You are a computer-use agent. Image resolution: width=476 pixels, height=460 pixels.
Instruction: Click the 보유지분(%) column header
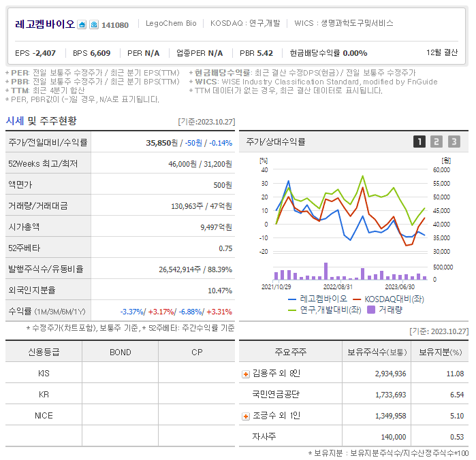pos(440,352)
